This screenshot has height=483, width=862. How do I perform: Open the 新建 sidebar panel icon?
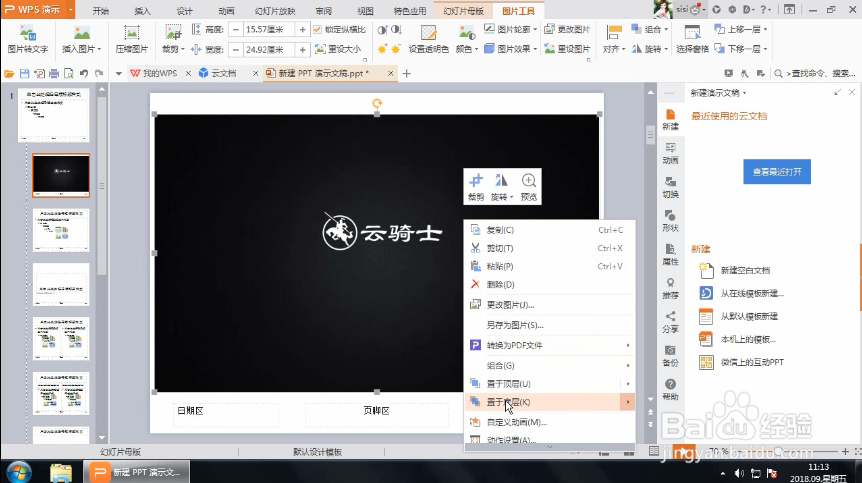click(670, 119)
